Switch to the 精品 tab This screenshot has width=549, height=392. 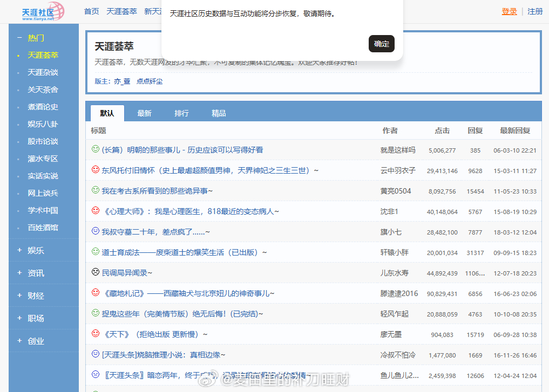(219, 113)
